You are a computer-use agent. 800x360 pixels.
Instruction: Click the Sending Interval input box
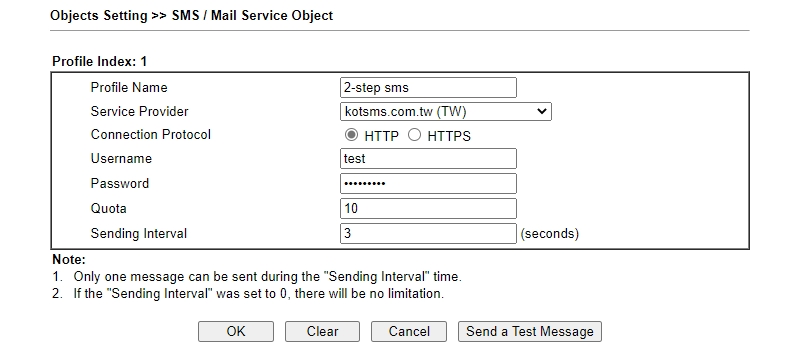tap(428, 234)
